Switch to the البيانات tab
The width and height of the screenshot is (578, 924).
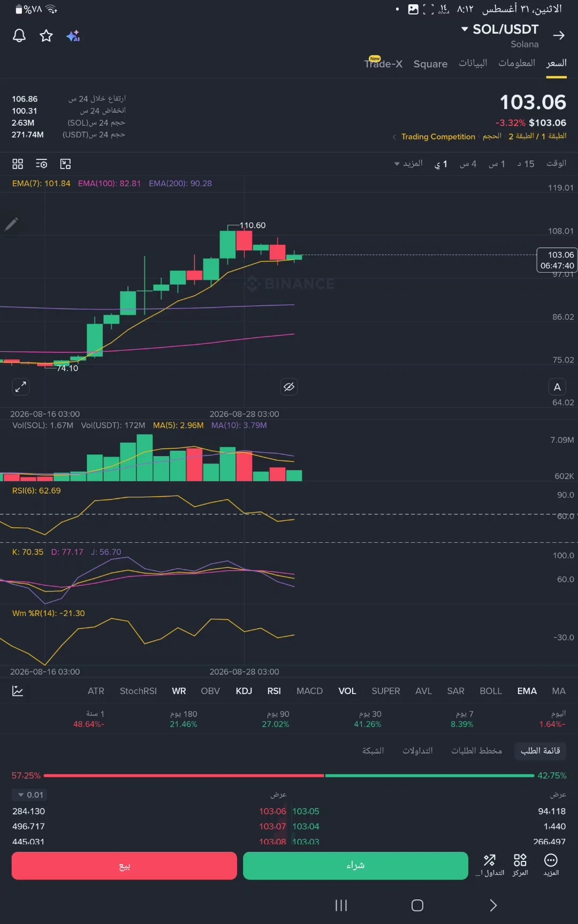(x=473, y=63)
